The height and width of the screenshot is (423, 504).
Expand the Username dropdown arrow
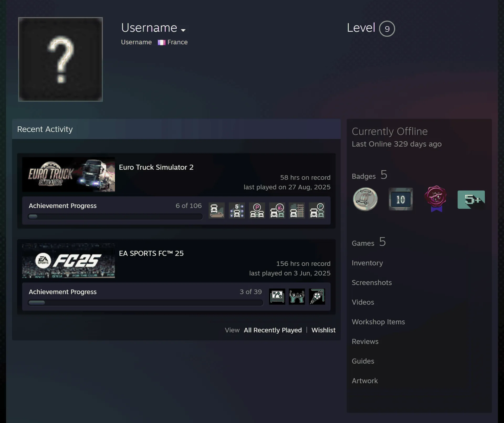coord(183,30)
